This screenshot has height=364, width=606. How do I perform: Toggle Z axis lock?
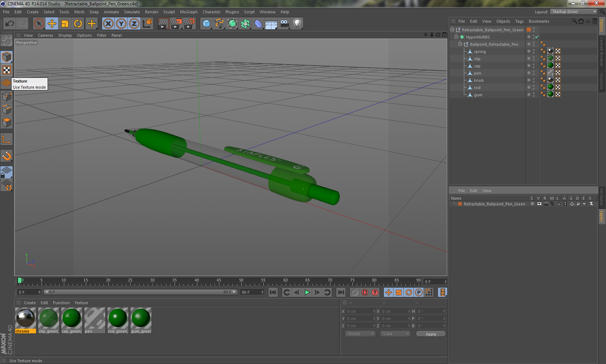pos(134,24)
